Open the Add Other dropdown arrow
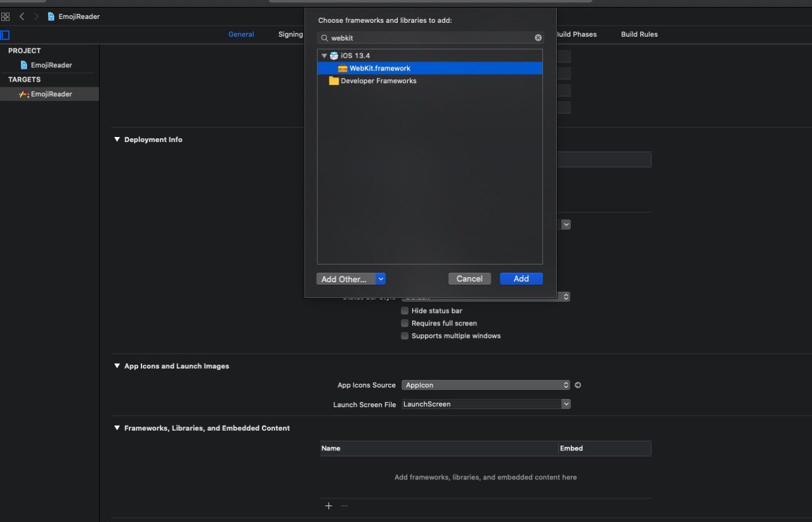Image resolution: width=812 pixels, height=522 pixels. pyautogui.click(x=381, y=279)
